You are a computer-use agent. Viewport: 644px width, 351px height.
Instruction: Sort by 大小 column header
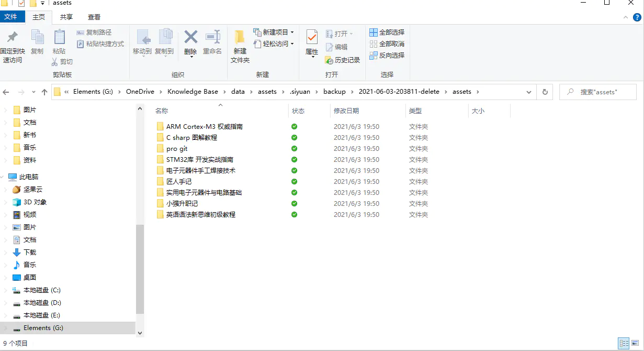[x=478, y=111]
